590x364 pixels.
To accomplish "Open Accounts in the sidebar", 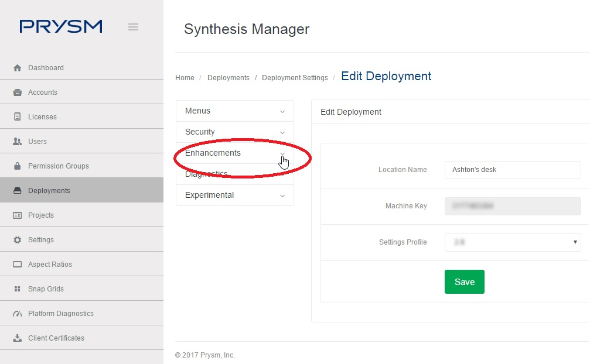I will [81, 92].
